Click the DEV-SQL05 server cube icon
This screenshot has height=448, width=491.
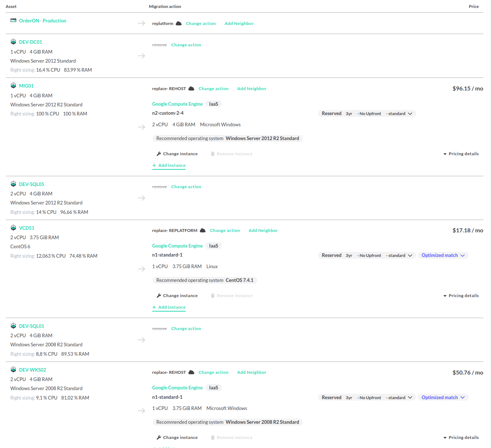click(13, 184)
